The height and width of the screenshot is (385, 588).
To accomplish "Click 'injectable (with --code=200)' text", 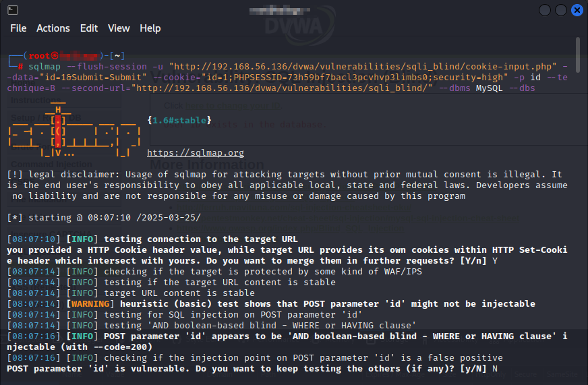I will tap(80, 347).
